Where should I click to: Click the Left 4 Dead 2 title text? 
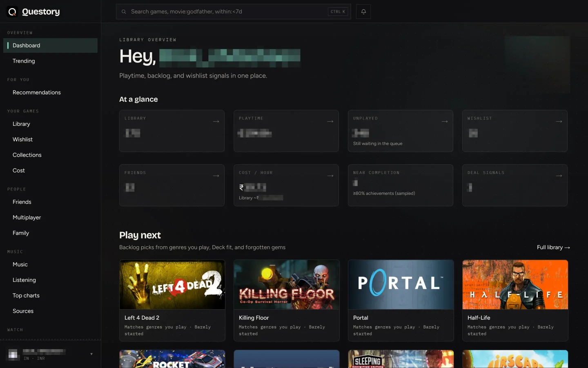point(142,318)
